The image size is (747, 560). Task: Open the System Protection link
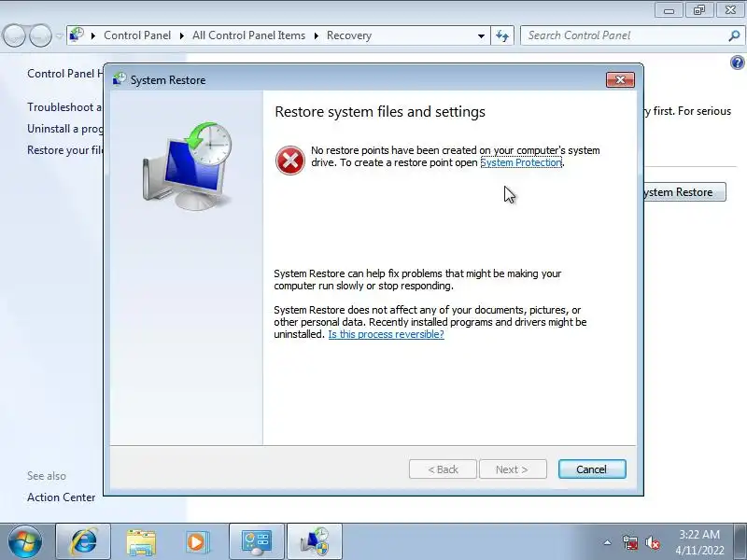point(521,162)
